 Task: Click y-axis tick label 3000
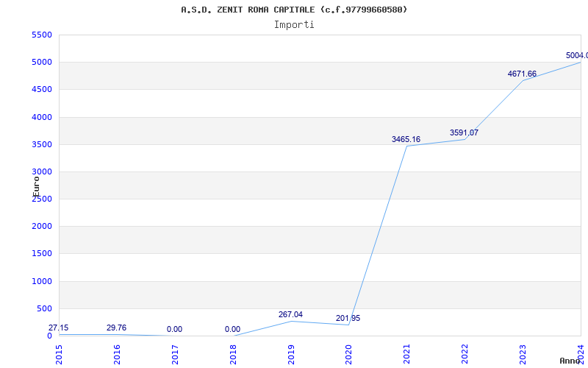tap(42, 172)
